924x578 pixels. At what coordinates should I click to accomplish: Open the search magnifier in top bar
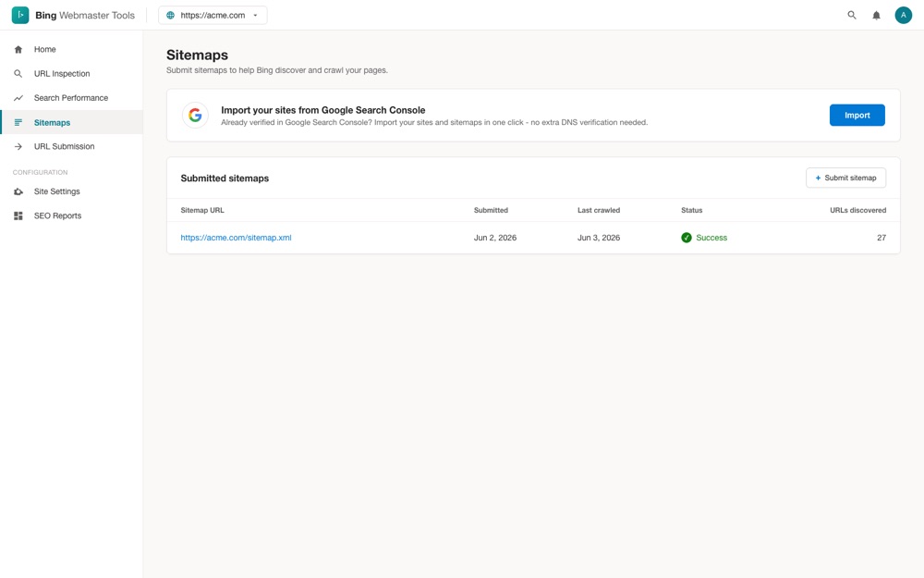click(852, 16)
